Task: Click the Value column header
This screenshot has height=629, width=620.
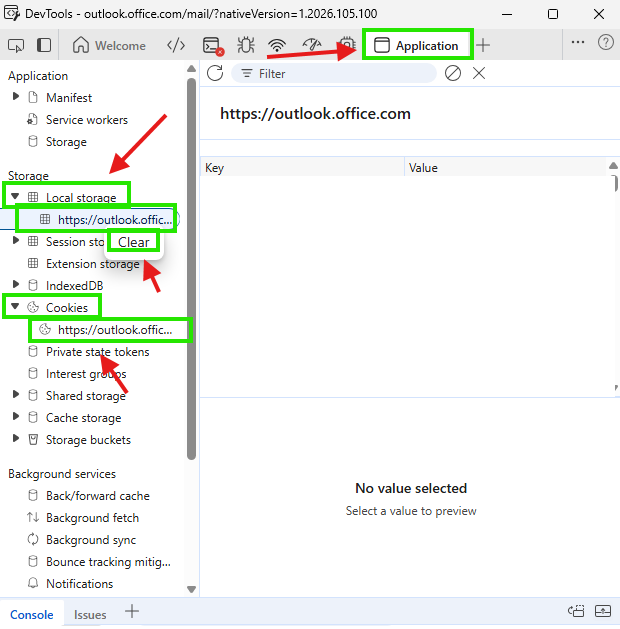Action: (505, 168)
